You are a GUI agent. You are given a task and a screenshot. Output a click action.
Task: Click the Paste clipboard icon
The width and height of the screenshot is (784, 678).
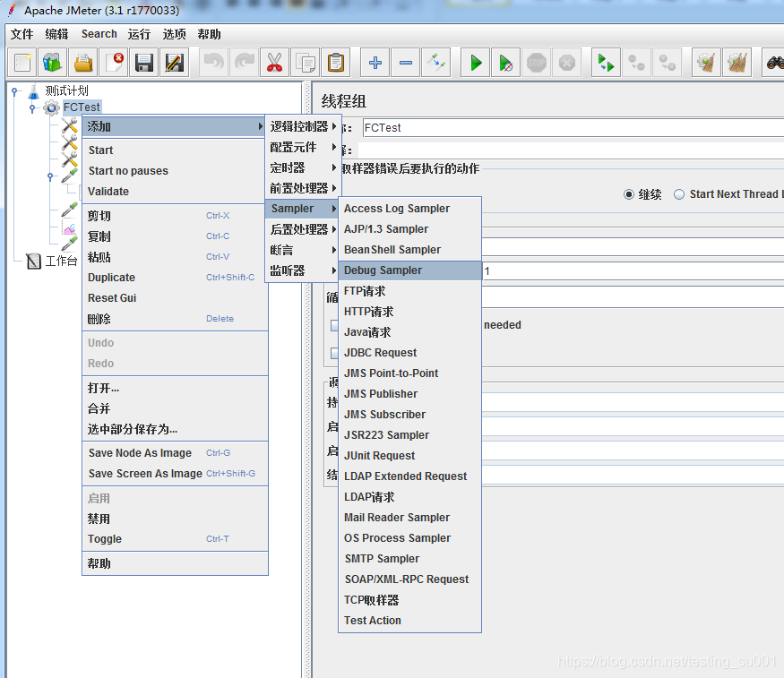coord(336,63)
